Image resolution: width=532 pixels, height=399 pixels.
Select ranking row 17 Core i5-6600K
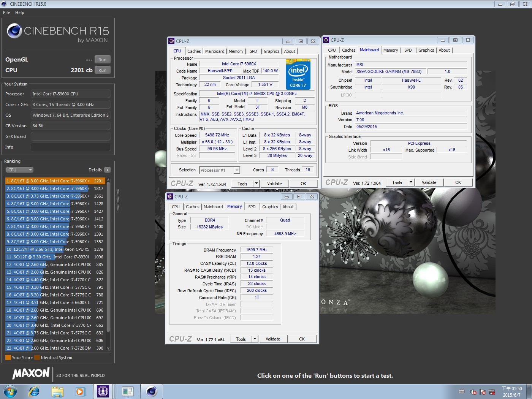tap(55, 302)
